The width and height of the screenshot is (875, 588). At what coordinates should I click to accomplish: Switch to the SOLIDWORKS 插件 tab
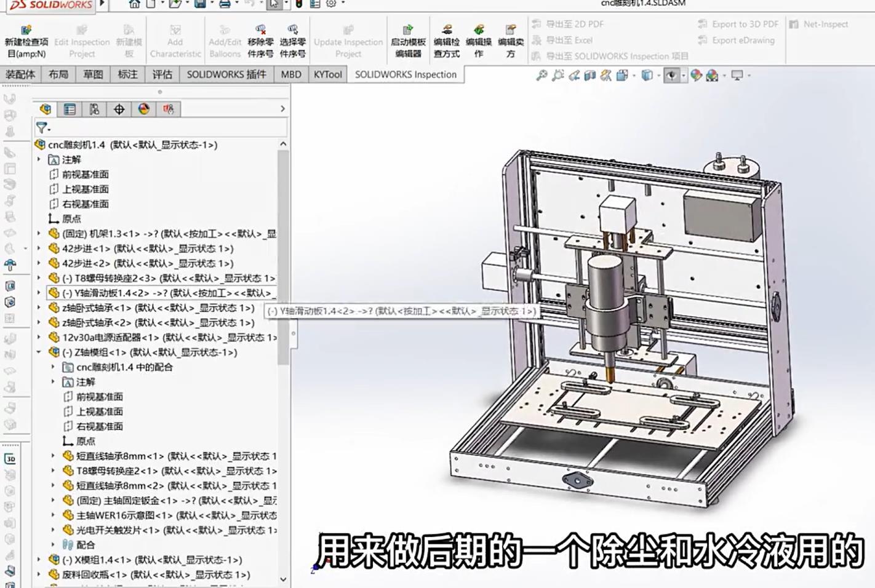click(x=226, y=74)
